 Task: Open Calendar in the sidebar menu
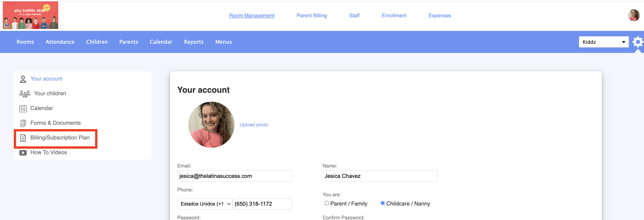(x=41, y=108)
